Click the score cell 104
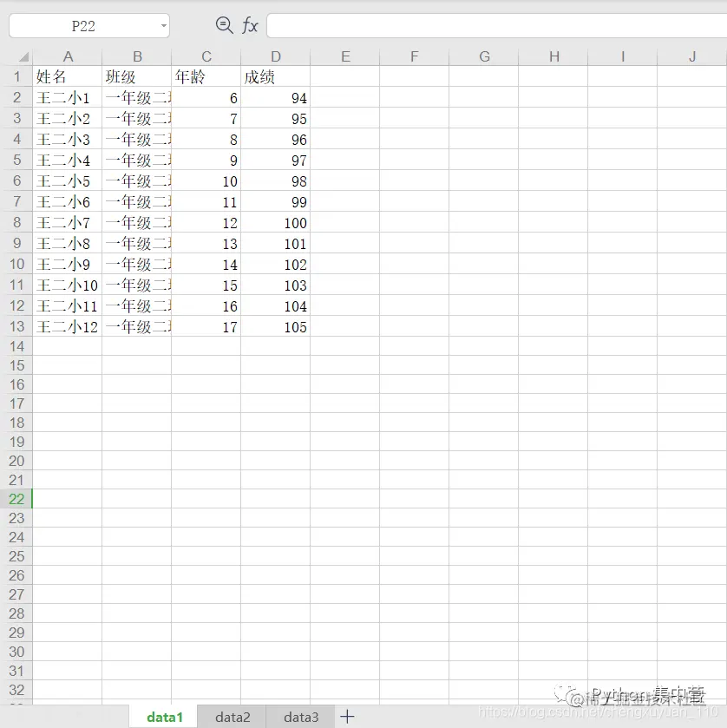This screenshot has width=727, height=728. tap(276, 306)
